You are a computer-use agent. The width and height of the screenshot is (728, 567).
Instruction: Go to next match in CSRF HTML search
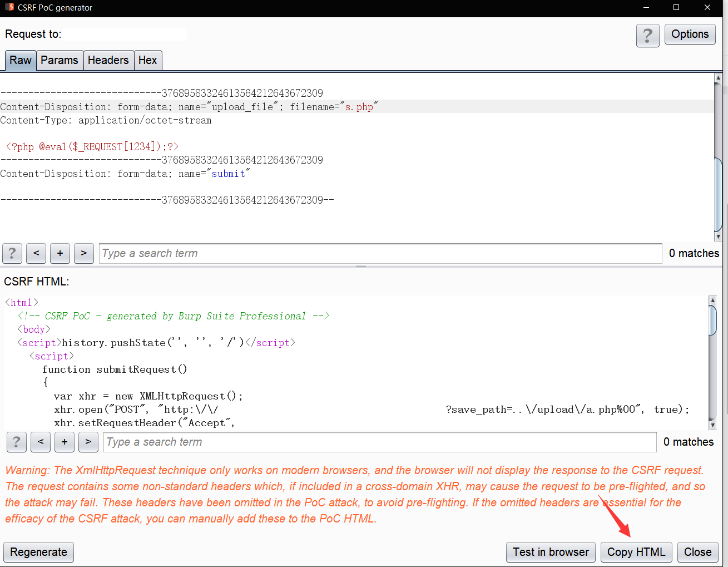point(88,442)
